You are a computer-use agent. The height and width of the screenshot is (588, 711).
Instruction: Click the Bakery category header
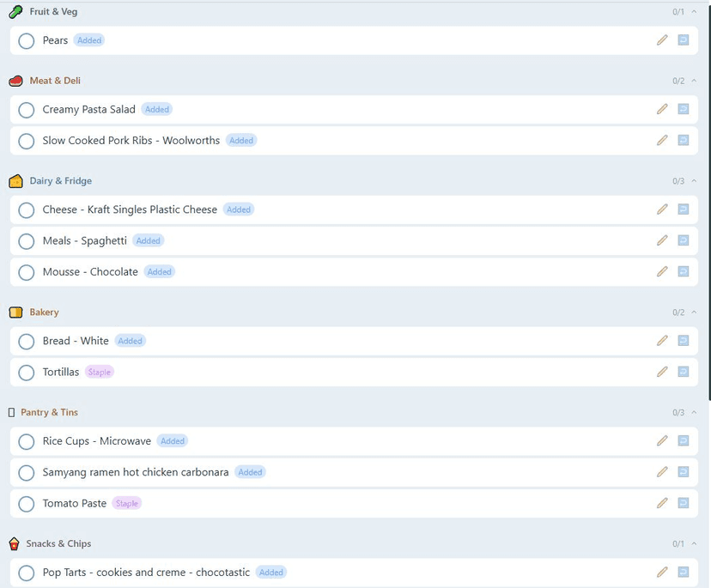coord(44,312)
